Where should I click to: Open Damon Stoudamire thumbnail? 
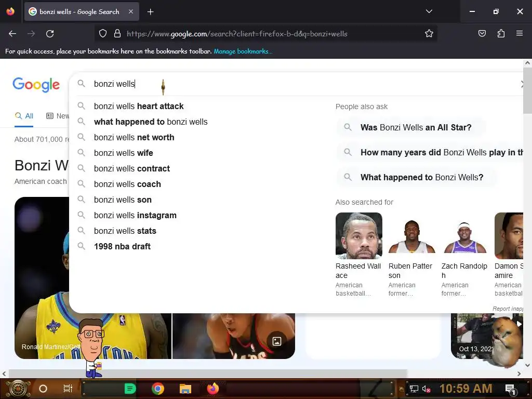pyautogui.click(x=509, y=236)
